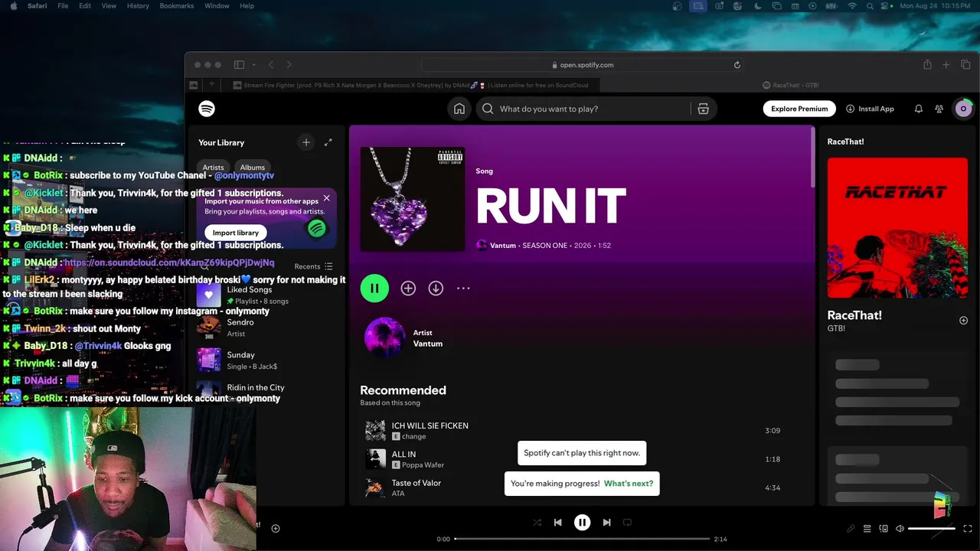Open more options for RUN IT

coord(463,289)
